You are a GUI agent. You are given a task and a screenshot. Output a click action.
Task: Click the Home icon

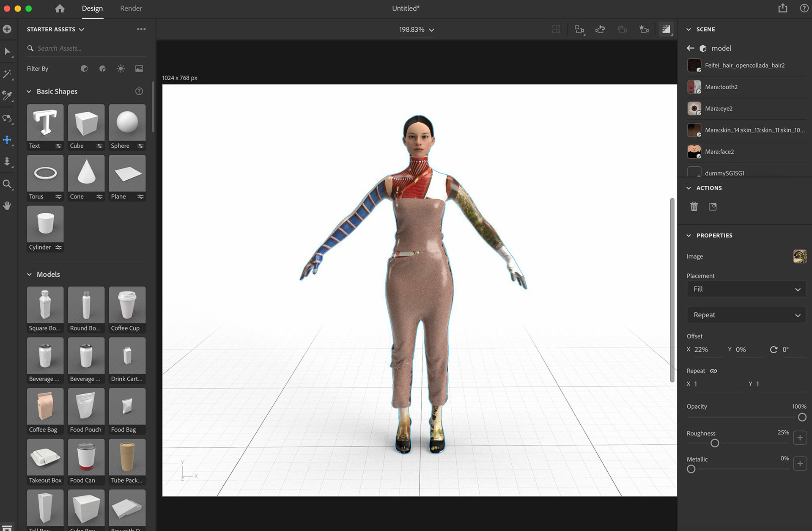coord(60,8)
